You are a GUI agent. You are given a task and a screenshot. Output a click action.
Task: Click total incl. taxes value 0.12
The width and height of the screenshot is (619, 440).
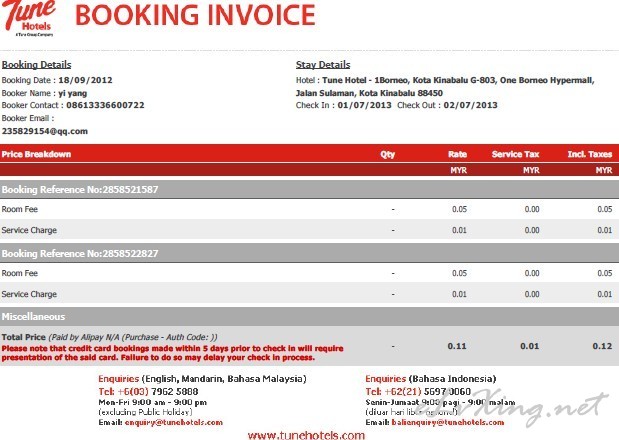tap(602, 346)
